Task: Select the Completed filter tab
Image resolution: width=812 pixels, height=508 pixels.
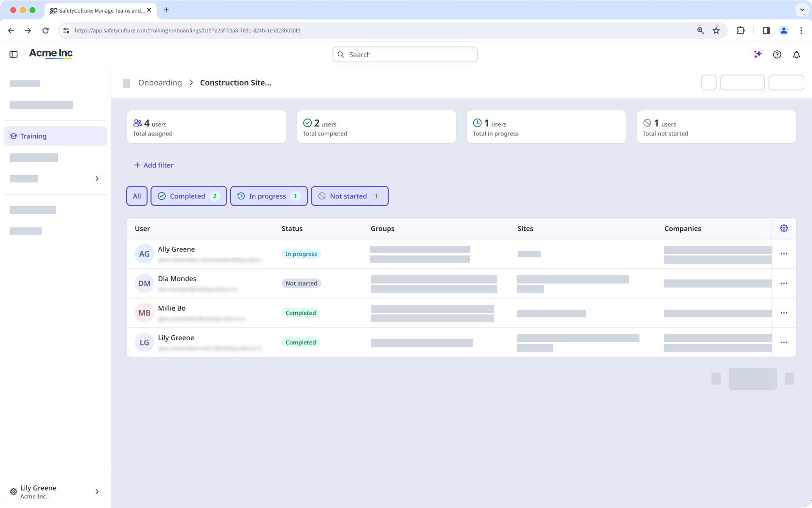Action: click(x=188, y=196)
